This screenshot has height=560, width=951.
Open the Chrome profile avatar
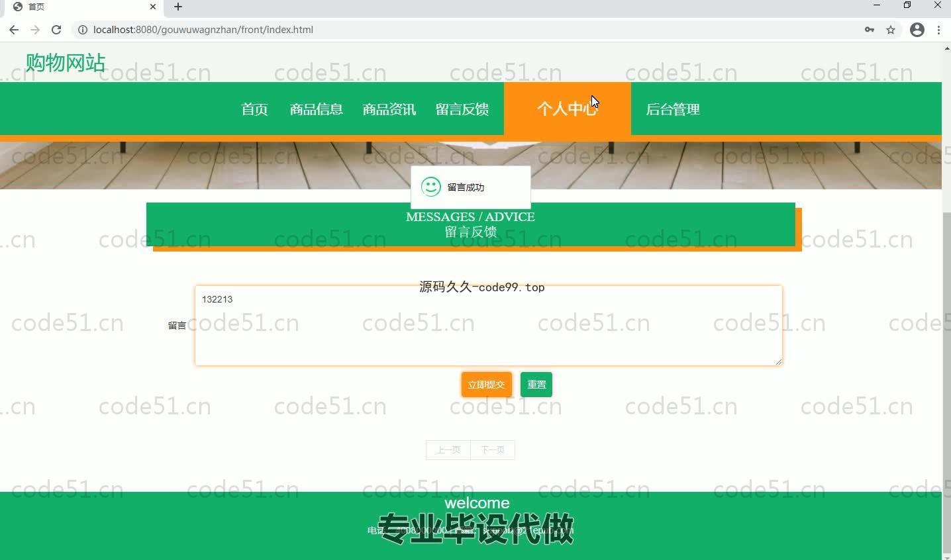click(917, 30)
